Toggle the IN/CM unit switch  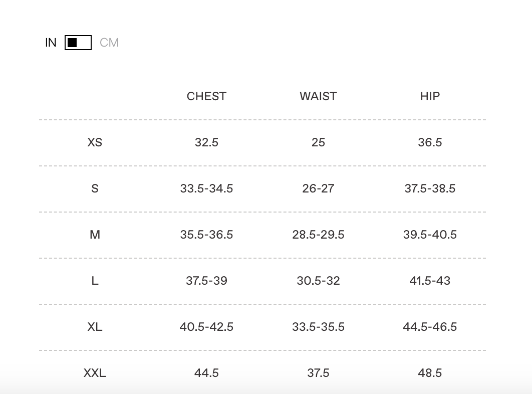click(x=78, y=43)
